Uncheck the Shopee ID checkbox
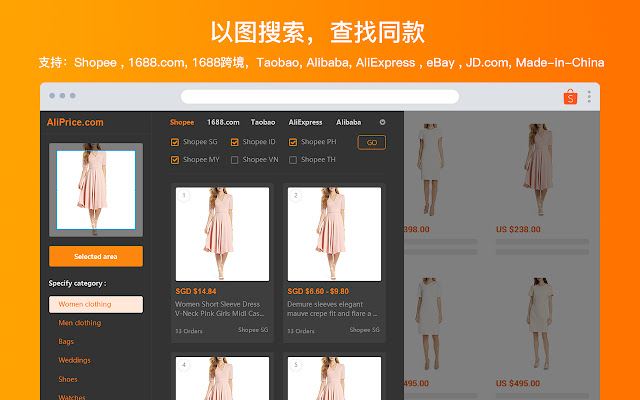 point(234,142)
